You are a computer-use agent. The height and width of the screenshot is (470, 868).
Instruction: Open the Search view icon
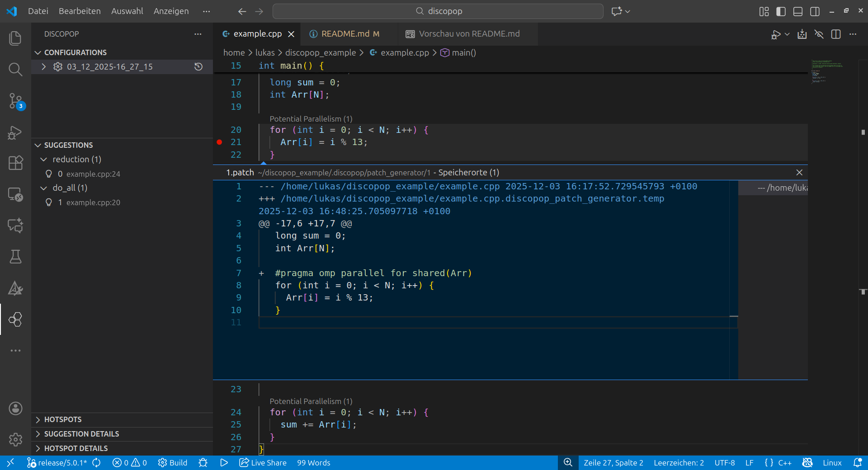pyautogui.click(x=15, y=69)
